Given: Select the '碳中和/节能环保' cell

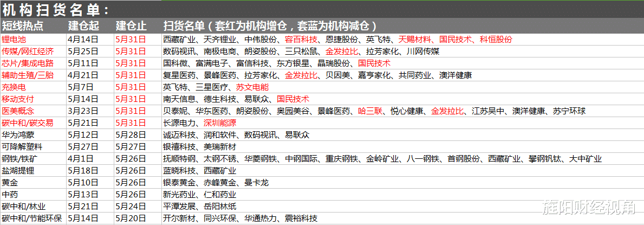Looking at the screenshot, I should point(32,219).
